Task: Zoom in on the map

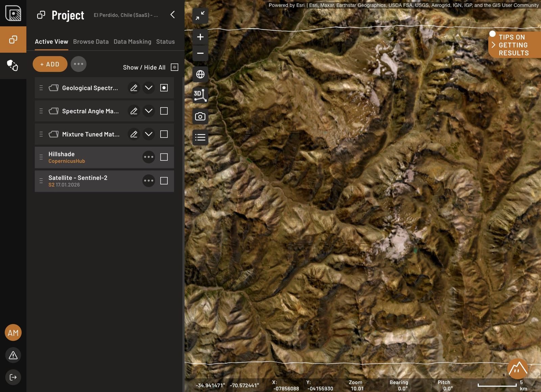Action: coord(200,37)
